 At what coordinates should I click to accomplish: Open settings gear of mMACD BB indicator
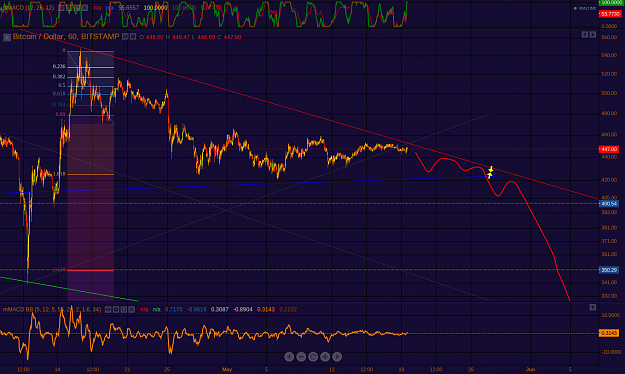[116, 309]
